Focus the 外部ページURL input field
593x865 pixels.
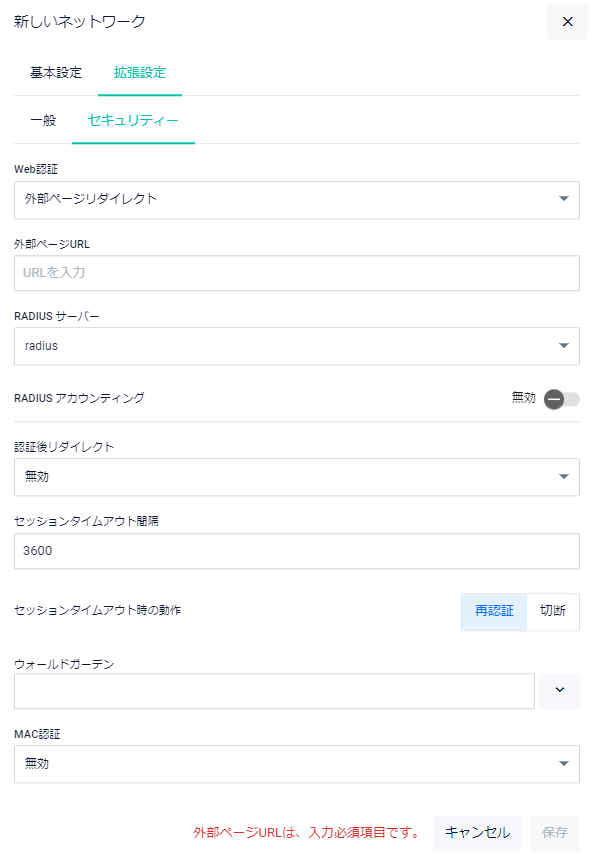click(297, 273)
